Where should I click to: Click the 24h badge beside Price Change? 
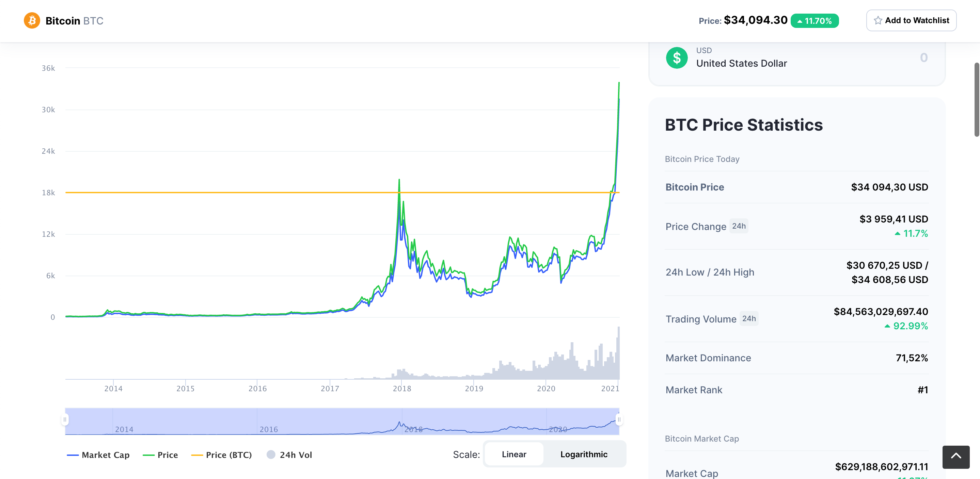coord(739,226)
